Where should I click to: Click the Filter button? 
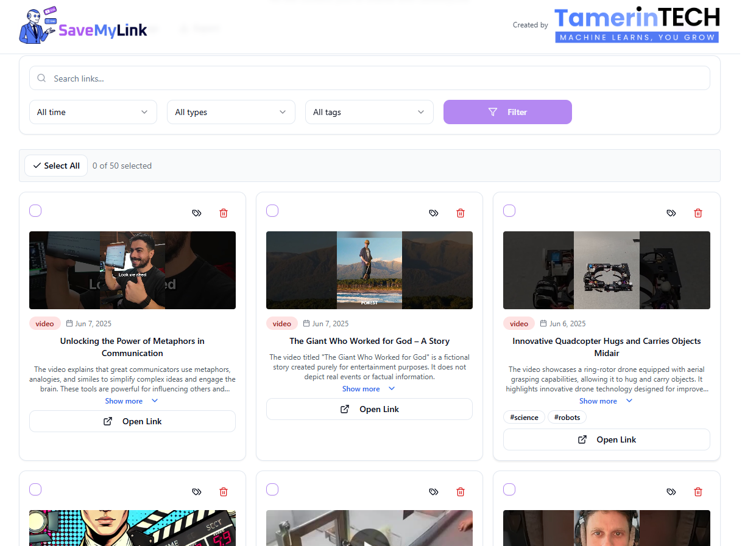click(x=507, y=112)
